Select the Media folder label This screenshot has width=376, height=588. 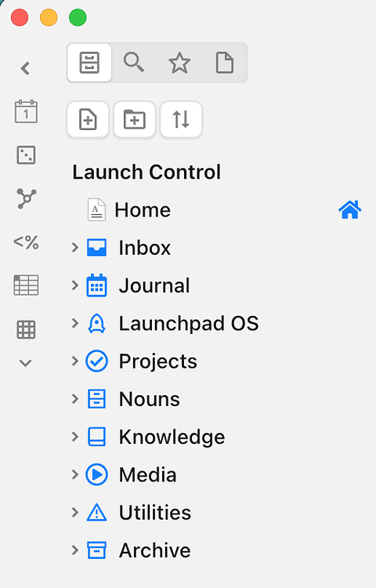(x=147, y=475)
